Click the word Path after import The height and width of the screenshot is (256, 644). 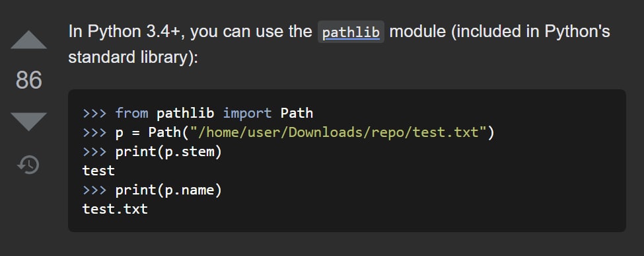[297, 112]
